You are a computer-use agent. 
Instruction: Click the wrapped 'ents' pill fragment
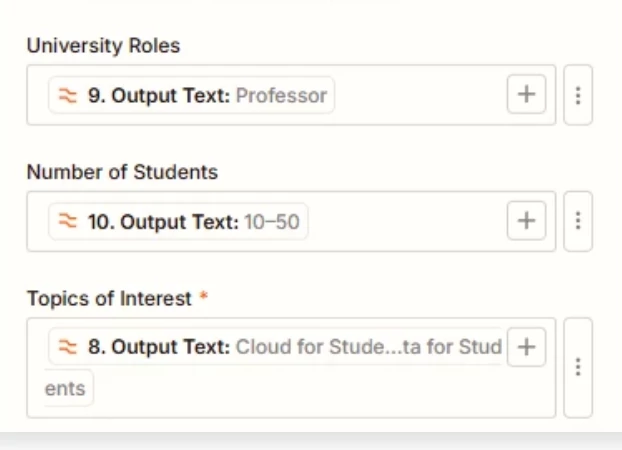click(x=68, y=388)
